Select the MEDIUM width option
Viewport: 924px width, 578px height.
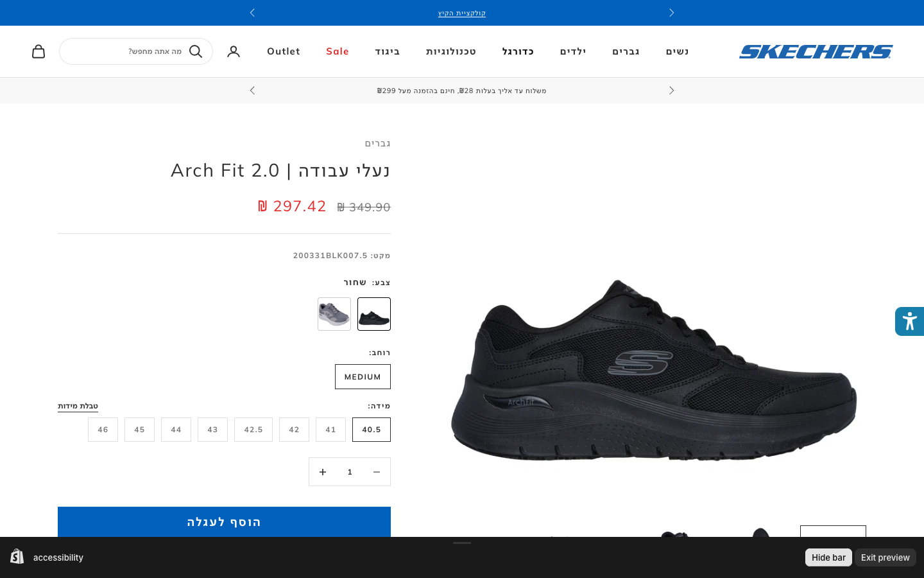click(363, 377)
